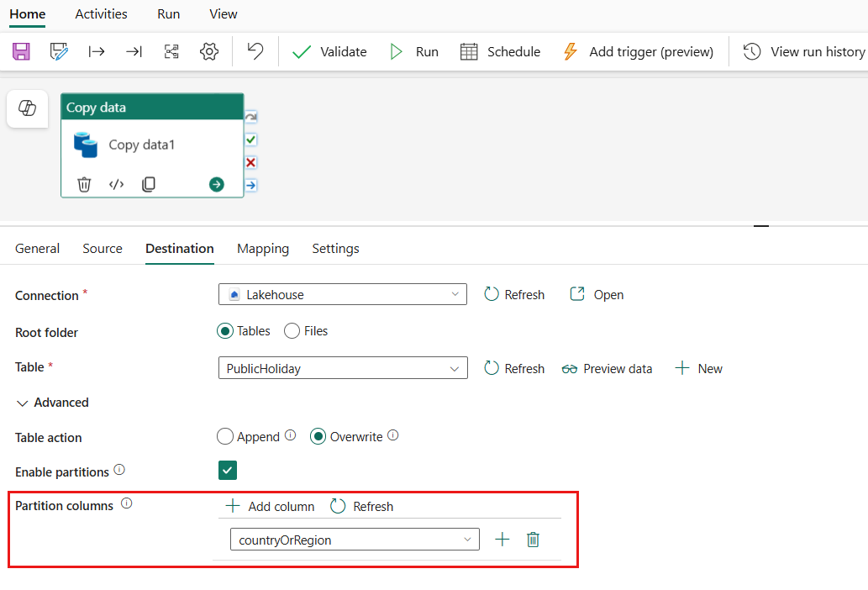
Task: Open the Activities ribbon tab
Action: coord(101,14)
